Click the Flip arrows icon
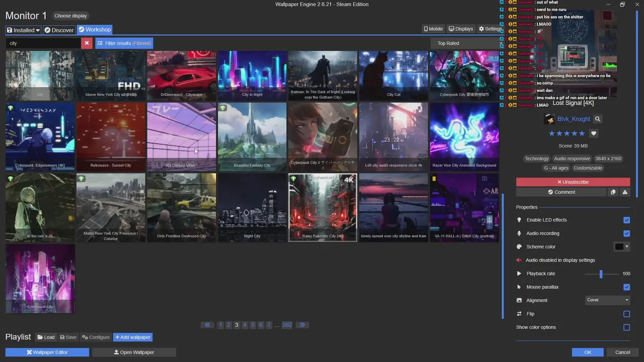The image size is (644, 362). pos(519,314)
